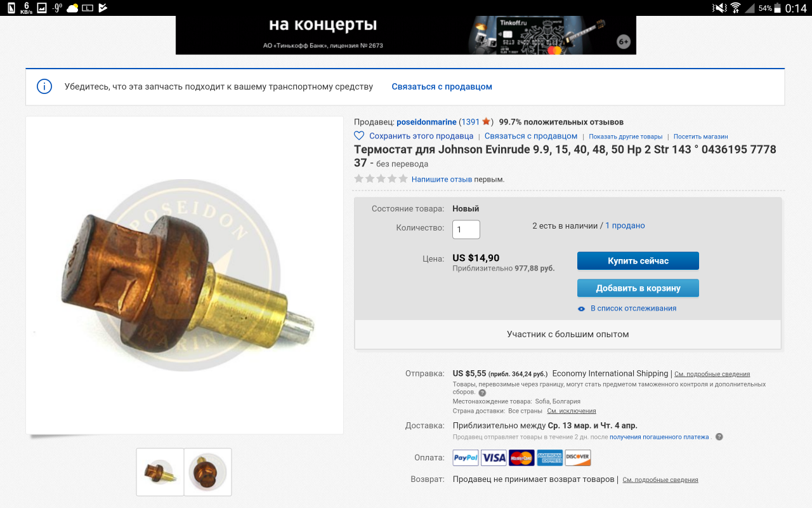Click the VISA card icon
The width and height of the screenshot is (812, 508).
[x=494, y=457]
